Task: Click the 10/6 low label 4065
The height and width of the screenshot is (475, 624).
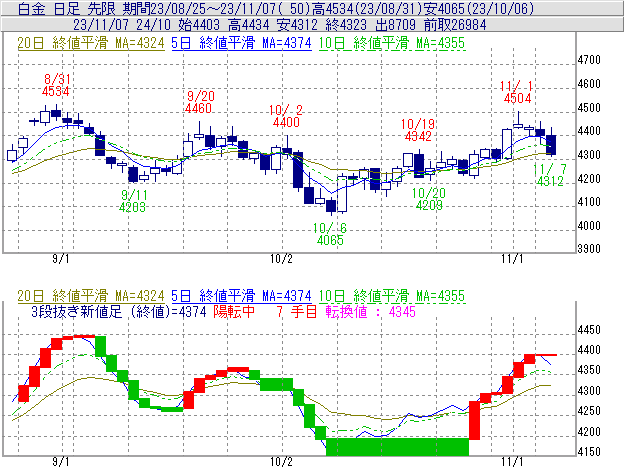Action: 330,240
